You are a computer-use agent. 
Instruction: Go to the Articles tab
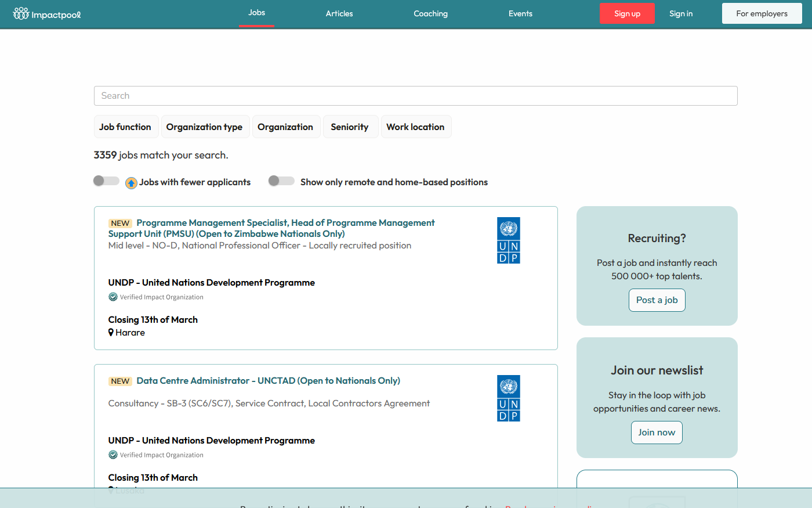[x=339, y=13]
